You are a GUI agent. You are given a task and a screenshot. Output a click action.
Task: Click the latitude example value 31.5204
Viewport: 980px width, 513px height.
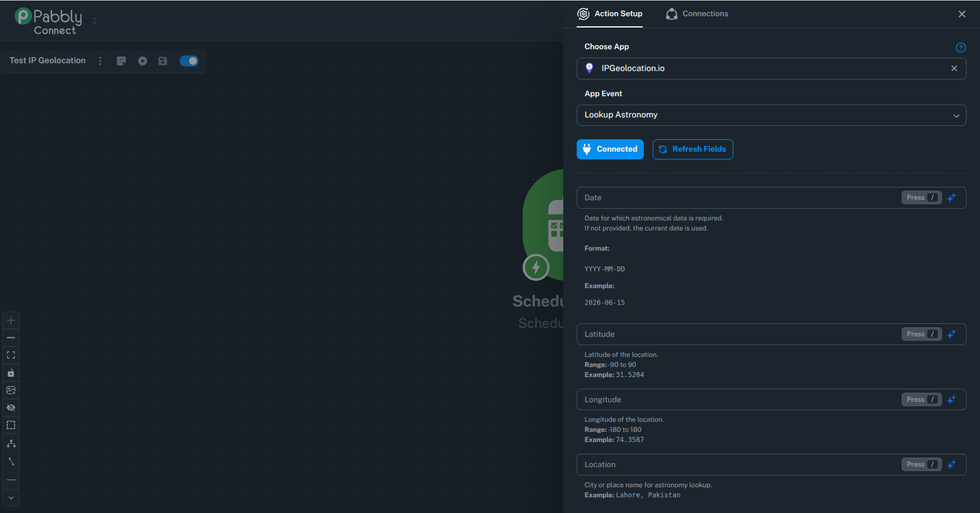(x=630, y=375)
